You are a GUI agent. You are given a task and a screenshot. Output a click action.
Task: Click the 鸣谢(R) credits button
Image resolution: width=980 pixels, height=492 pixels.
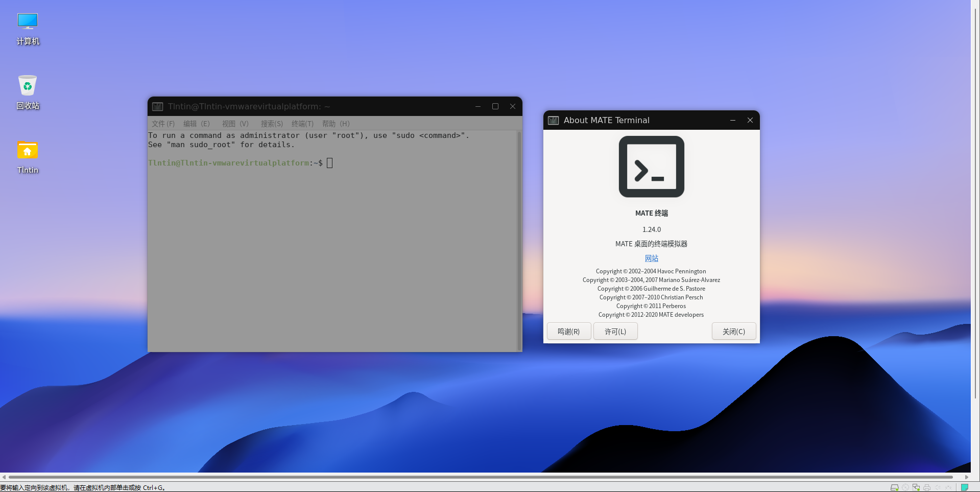pyautogui.click(x=568, y=332)
